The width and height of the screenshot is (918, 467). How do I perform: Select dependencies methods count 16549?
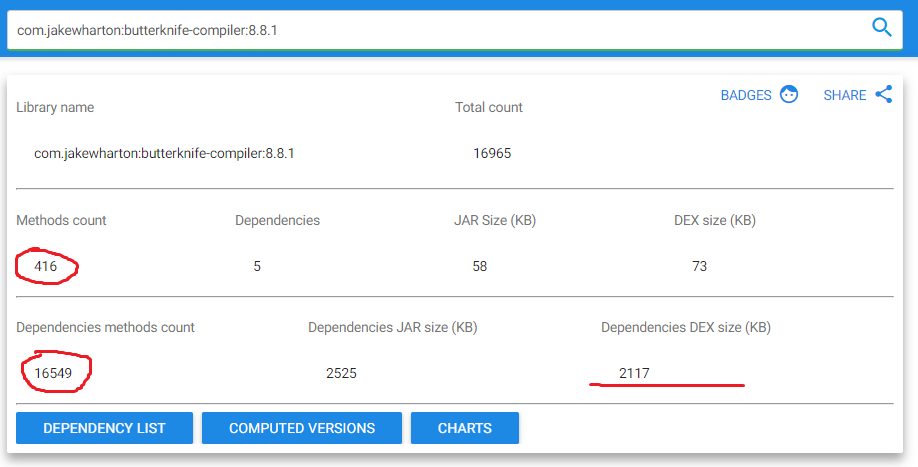tap(53, 373)
